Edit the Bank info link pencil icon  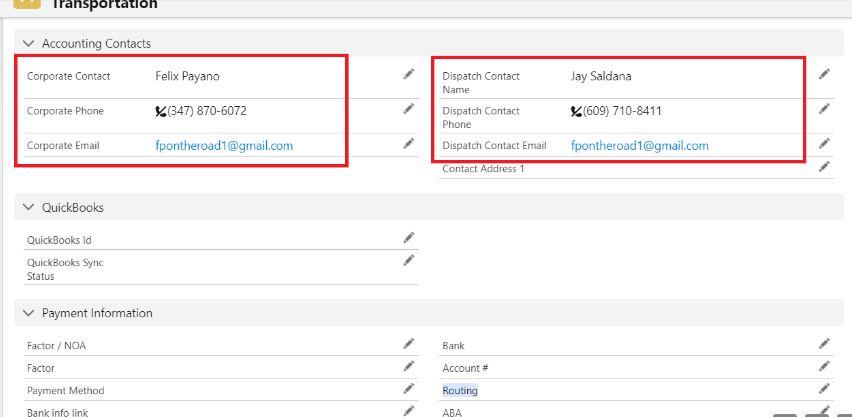pyautogui.click(x=409, y=410)
